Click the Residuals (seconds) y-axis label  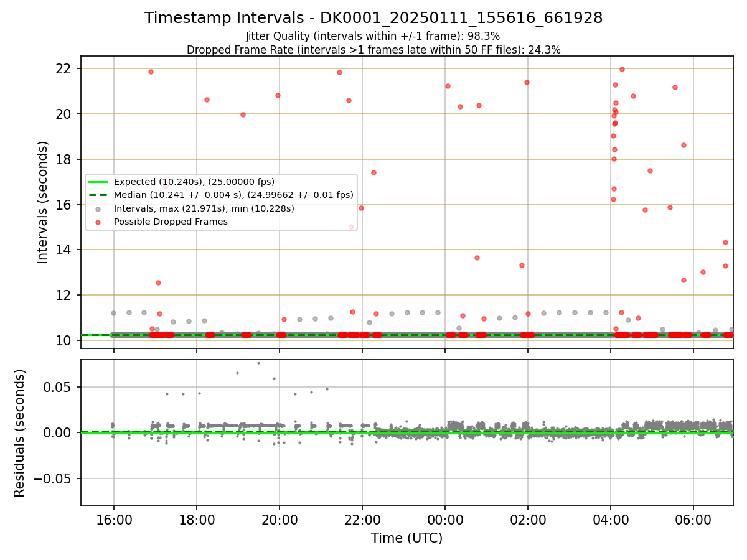pos(20,433)
